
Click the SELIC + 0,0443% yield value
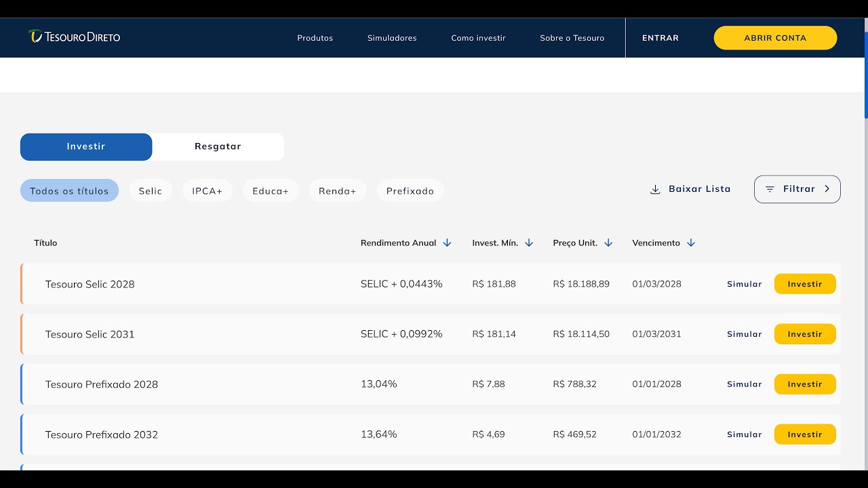(x=401, y=284)
